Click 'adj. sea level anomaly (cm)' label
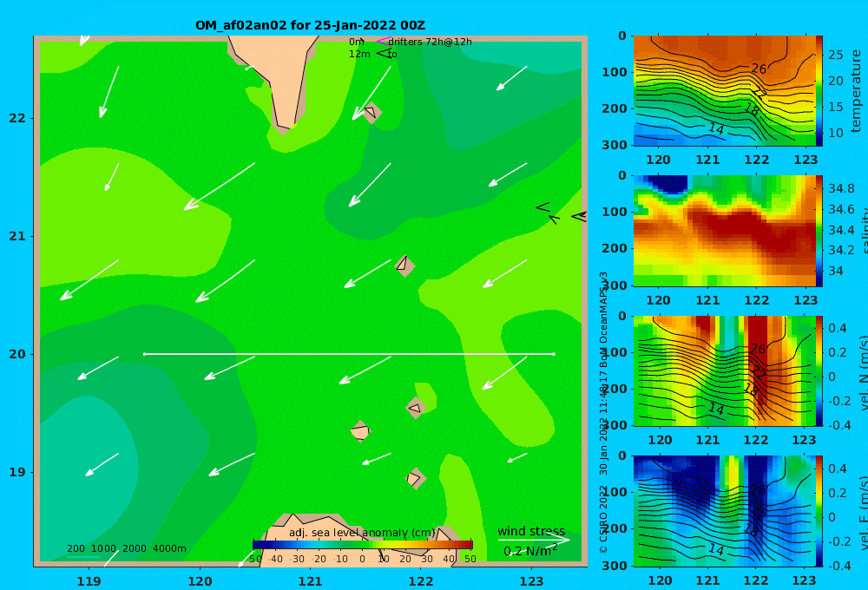 [362, 533]
